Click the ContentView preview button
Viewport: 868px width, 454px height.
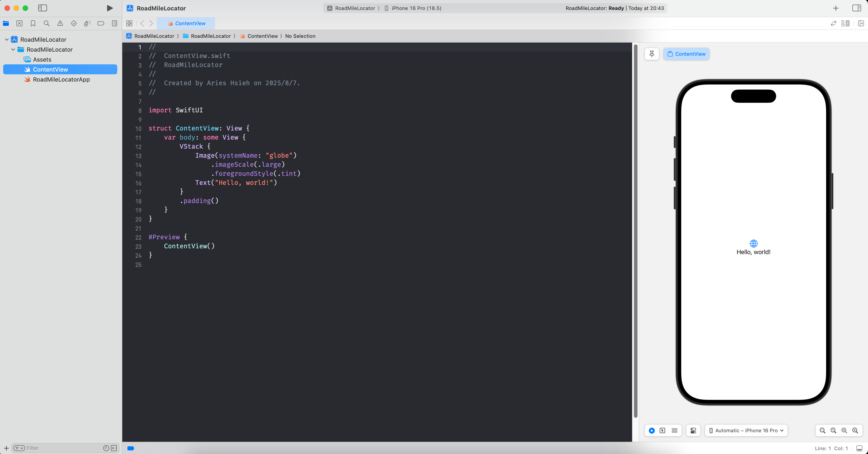[x=686, y=54]
